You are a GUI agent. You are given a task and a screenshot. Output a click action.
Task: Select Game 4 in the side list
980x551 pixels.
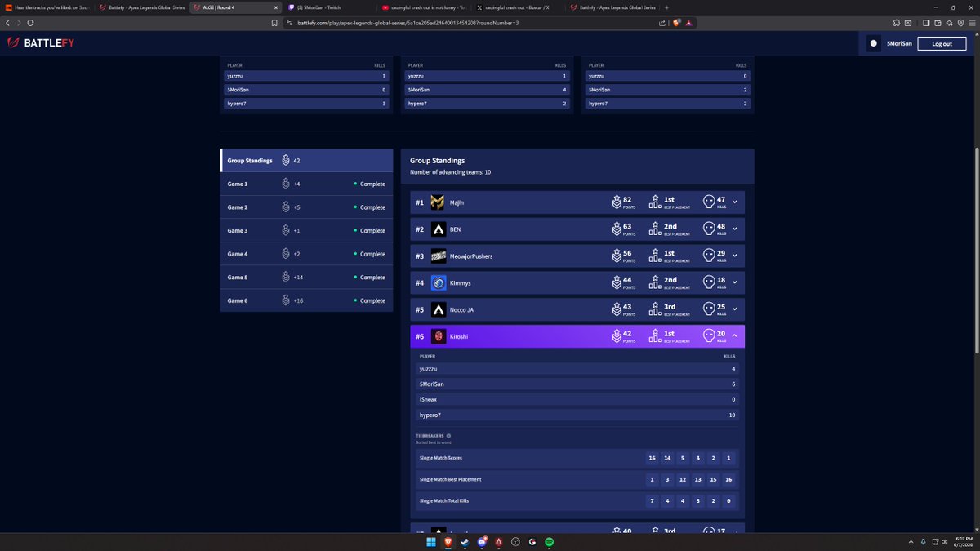click(307, 254)
